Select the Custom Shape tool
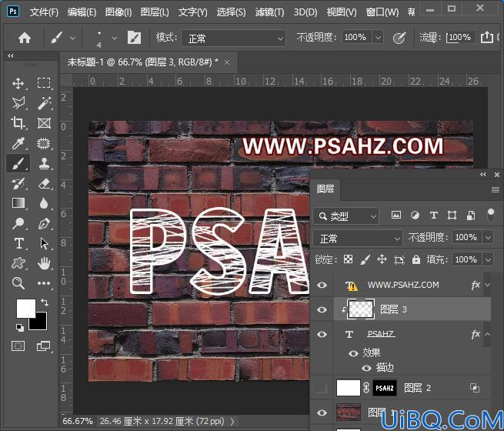This screenshot has height=431, width=504. coord(18,263)
